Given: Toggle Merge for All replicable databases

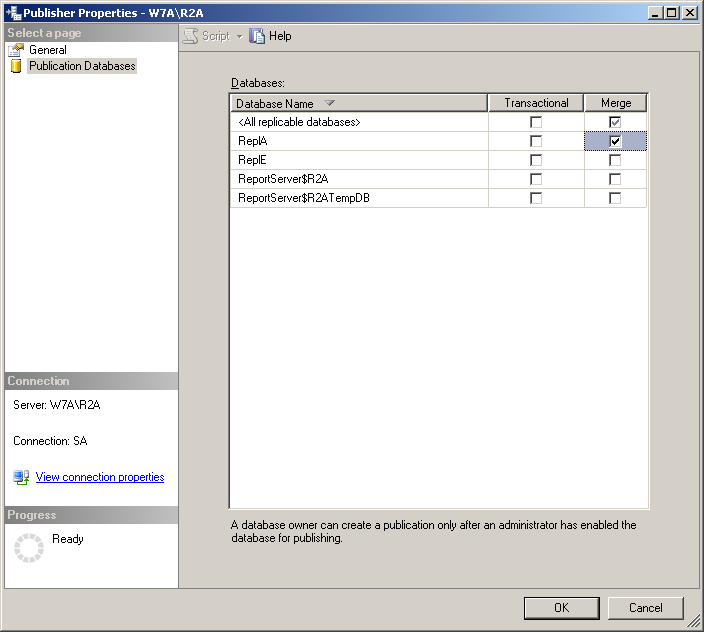Looking at the screenshot, I should click(x=615, y=122).
